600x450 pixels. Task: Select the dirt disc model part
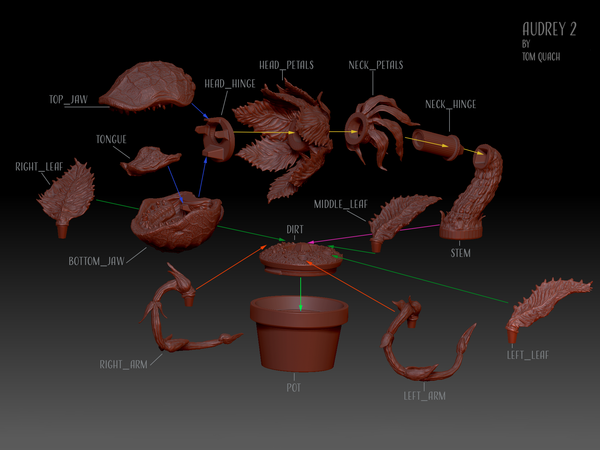pyautogui.click(x=301, y=259)
